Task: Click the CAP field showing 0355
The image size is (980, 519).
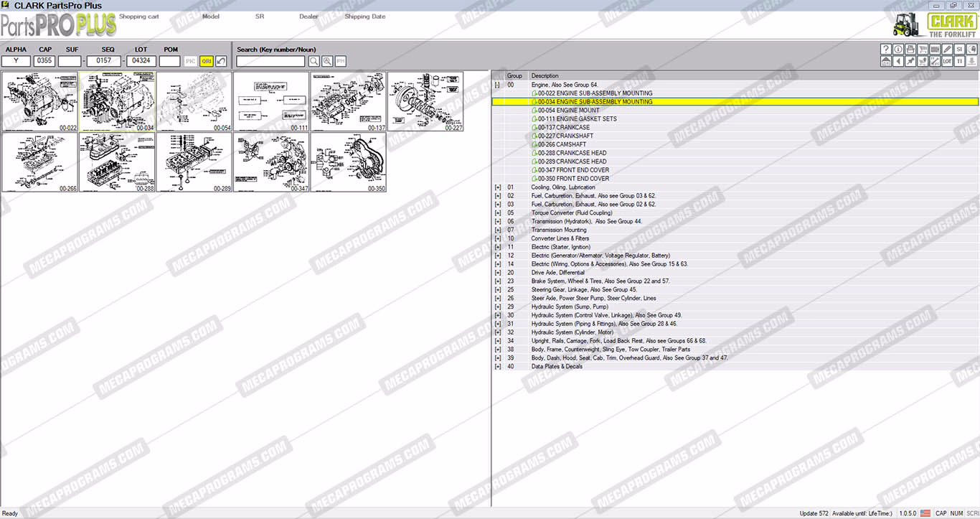Action: point(45,61)
